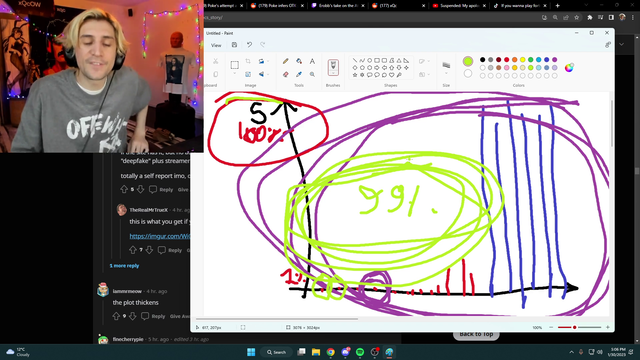Open the flip options dropdown

pos(268,74)
